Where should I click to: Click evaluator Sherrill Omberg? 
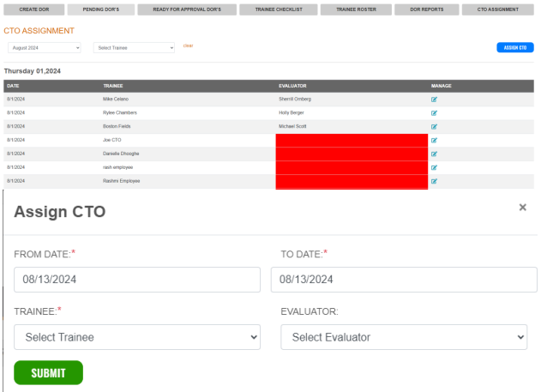[295, 99]
